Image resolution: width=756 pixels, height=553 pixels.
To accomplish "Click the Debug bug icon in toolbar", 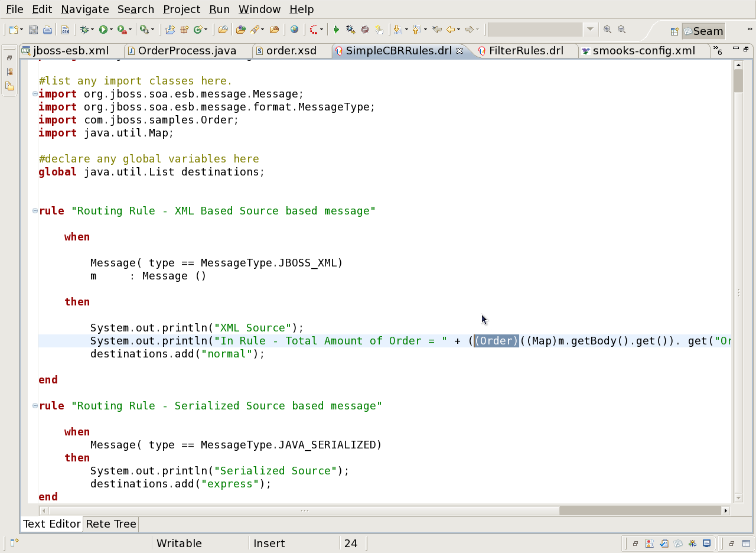I will 84,30.
